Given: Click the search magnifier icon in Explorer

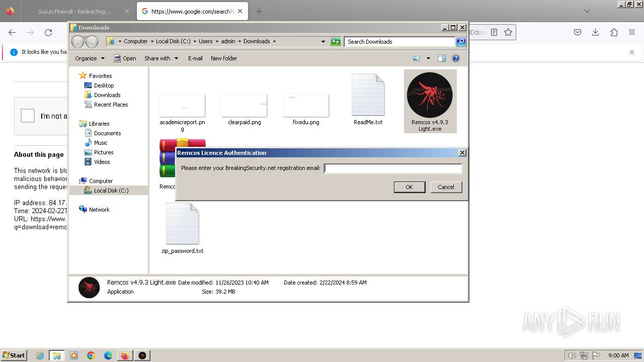Looking at the screenshot, I should pos(461,42).
